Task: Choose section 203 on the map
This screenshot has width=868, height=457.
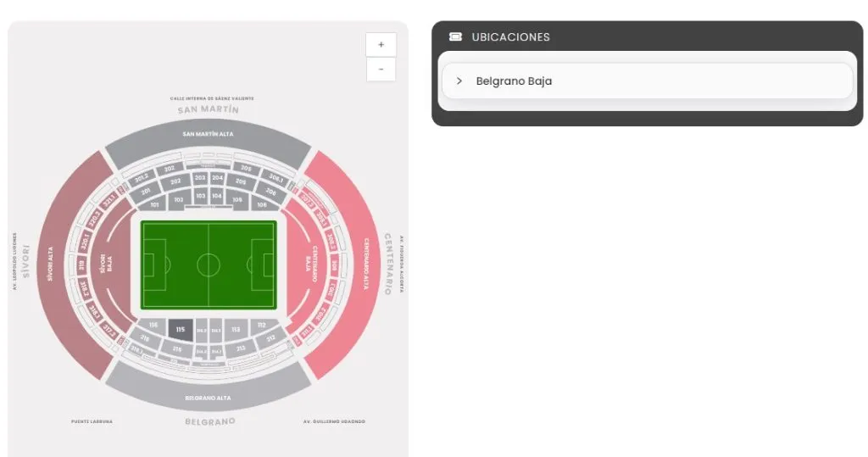Action: point(200,178)
